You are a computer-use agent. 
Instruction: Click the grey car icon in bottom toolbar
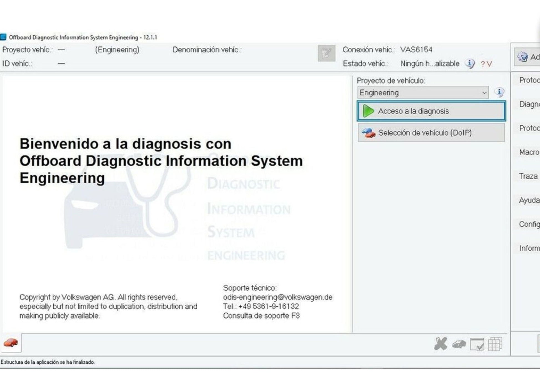click(459, 344)
